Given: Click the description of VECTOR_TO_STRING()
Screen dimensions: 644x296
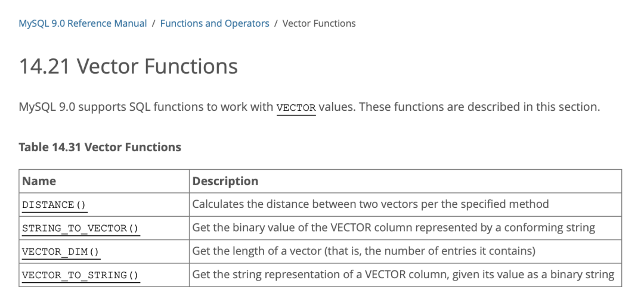Looking at the screenshot, I should 403,275.
